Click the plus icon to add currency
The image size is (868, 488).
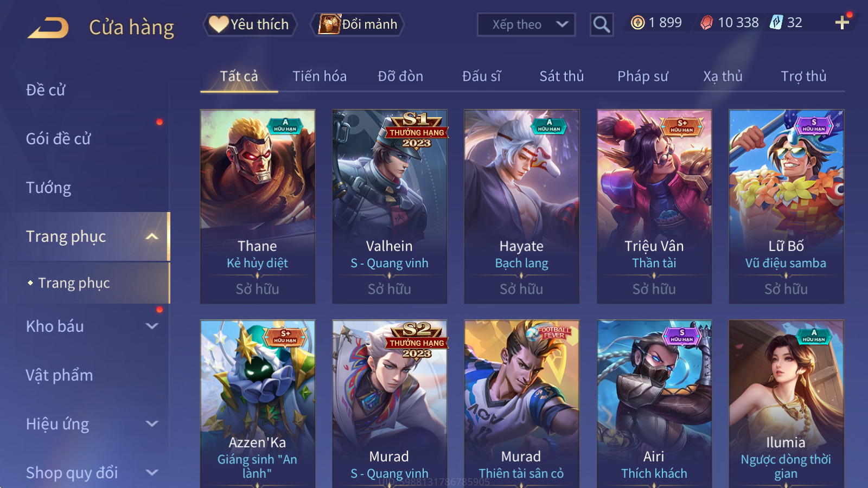pos(842,22)
